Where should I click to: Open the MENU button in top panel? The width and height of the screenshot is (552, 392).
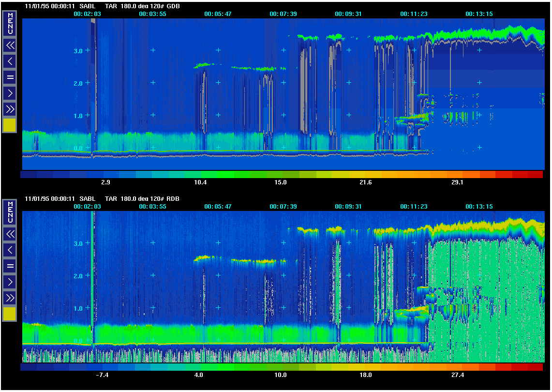10,24
